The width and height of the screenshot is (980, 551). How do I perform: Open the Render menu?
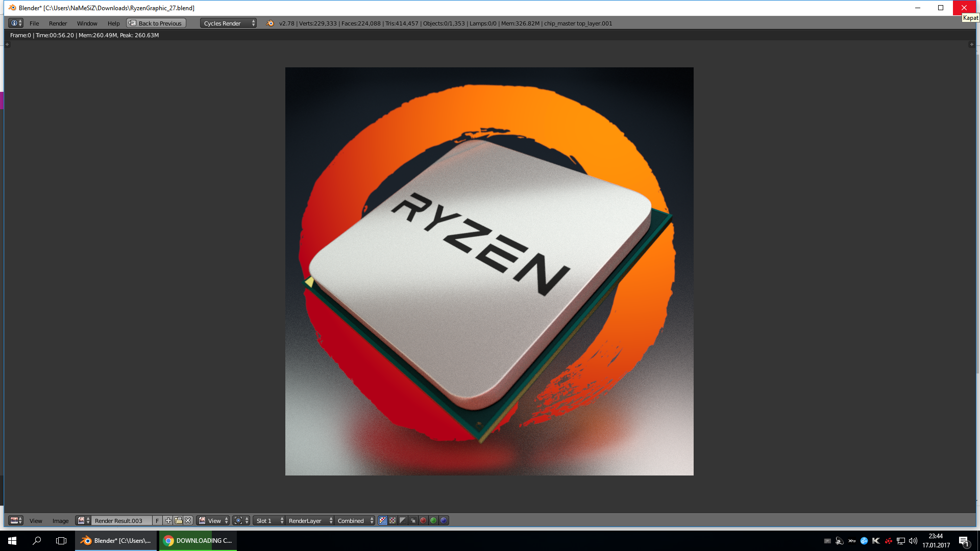tap(58, 23)
